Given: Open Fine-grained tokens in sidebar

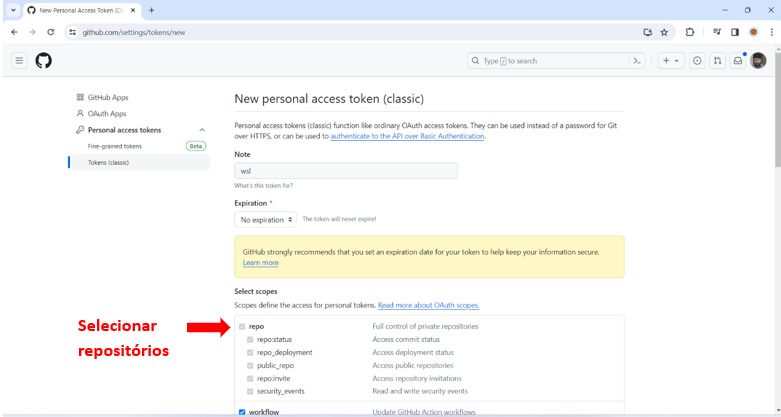Looking at the screenshot, I should [115, 146].
